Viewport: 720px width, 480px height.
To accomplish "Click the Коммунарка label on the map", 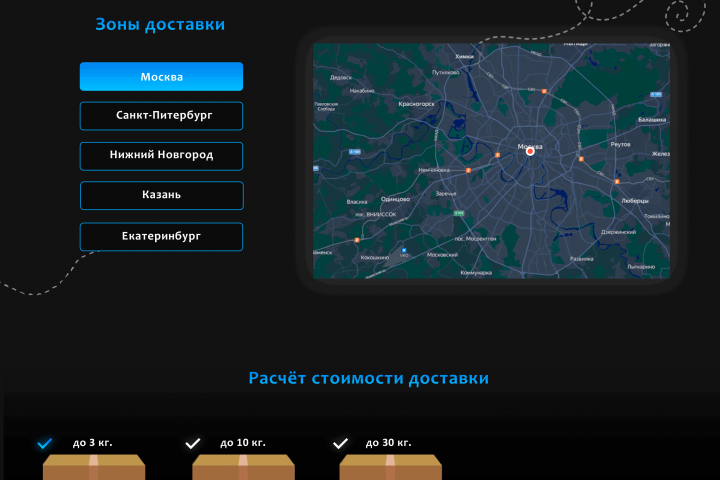I will [476, 273].
